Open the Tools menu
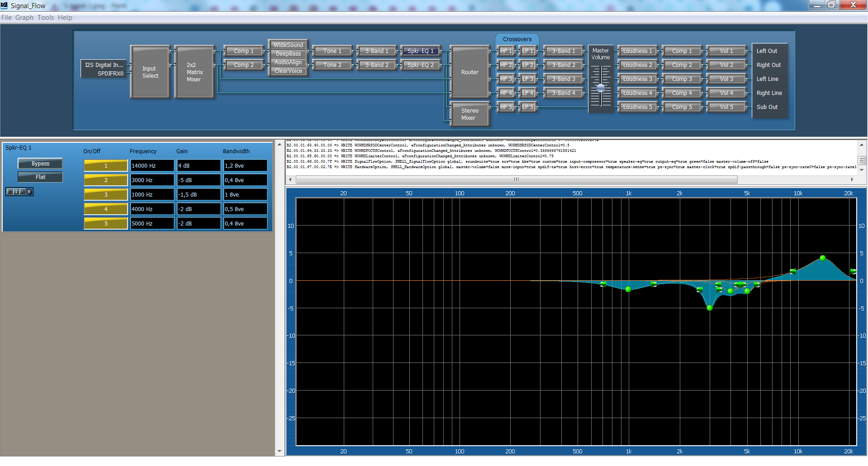 (x=46, y=18)
